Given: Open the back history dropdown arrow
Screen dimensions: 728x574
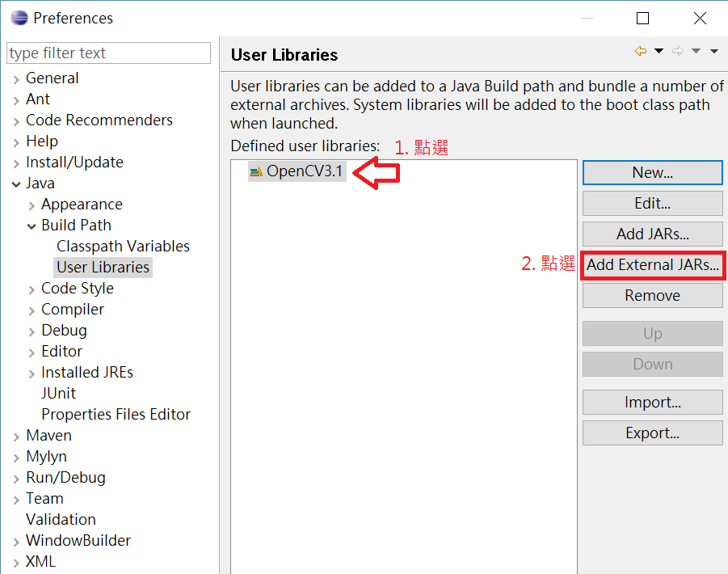Looking at the screenshot, I should [x=659, y=51].
